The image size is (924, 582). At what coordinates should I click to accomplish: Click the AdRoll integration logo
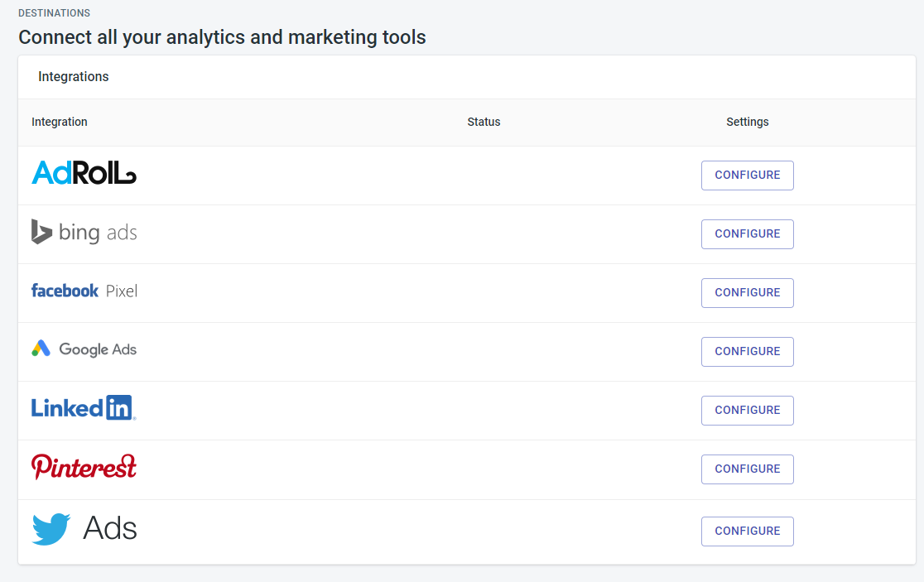(x=84, y=172)
